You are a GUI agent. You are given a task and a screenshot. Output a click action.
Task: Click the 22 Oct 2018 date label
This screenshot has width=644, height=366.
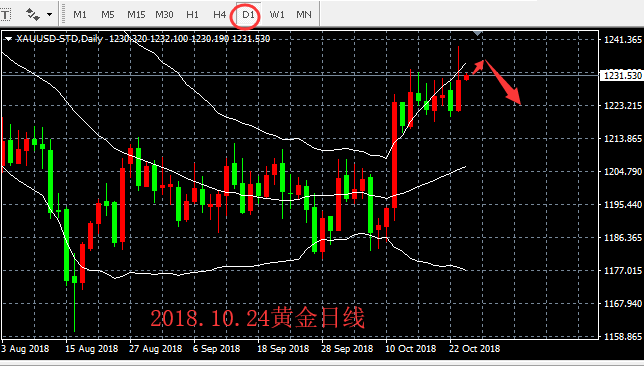click(475, 349)
